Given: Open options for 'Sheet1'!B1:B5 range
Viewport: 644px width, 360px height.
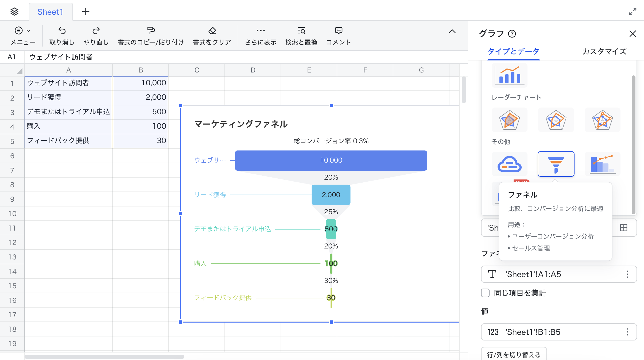Looking at the screenshot, I should (x=627, y=332).
